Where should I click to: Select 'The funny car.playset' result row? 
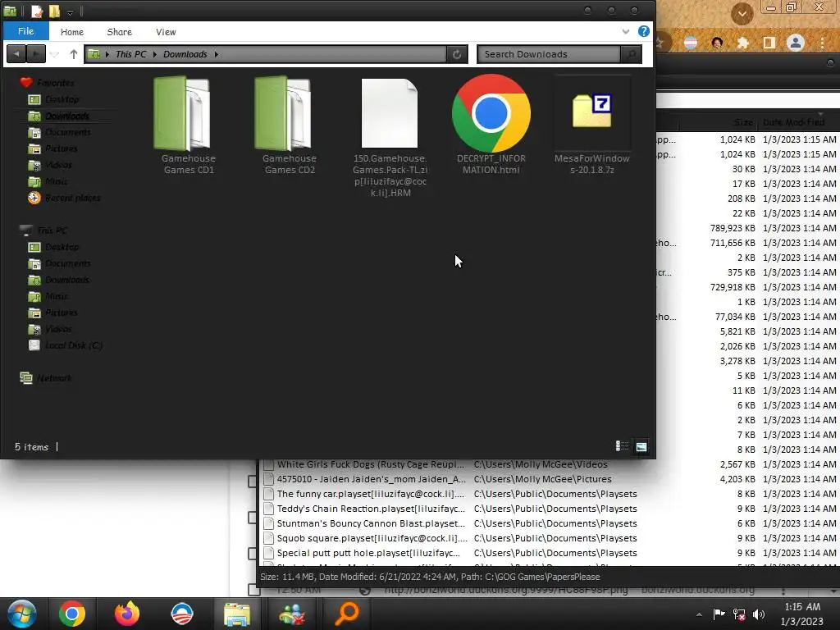549,494
